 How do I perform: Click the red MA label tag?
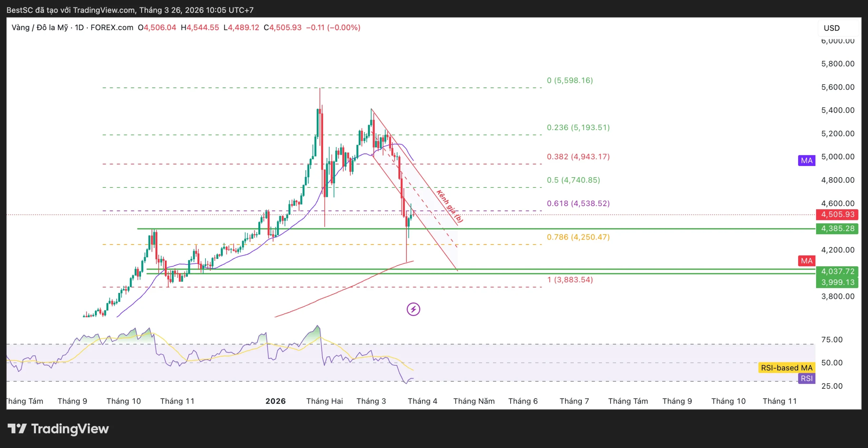806,261
